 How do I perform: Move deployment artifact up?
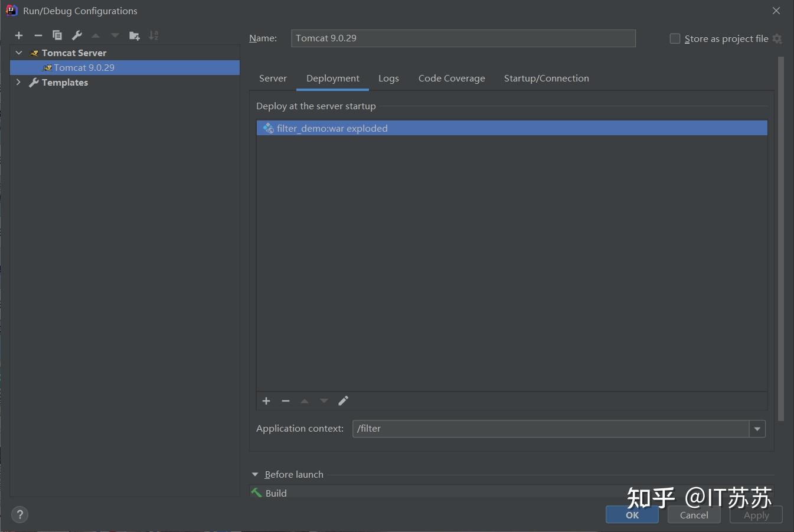pos(305,401)
